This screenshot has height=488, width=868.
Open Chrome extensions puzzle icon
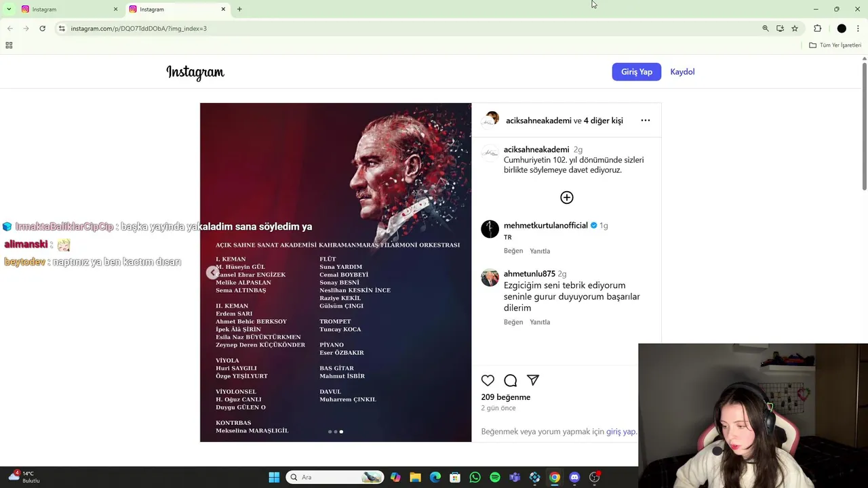coord(817,28)
